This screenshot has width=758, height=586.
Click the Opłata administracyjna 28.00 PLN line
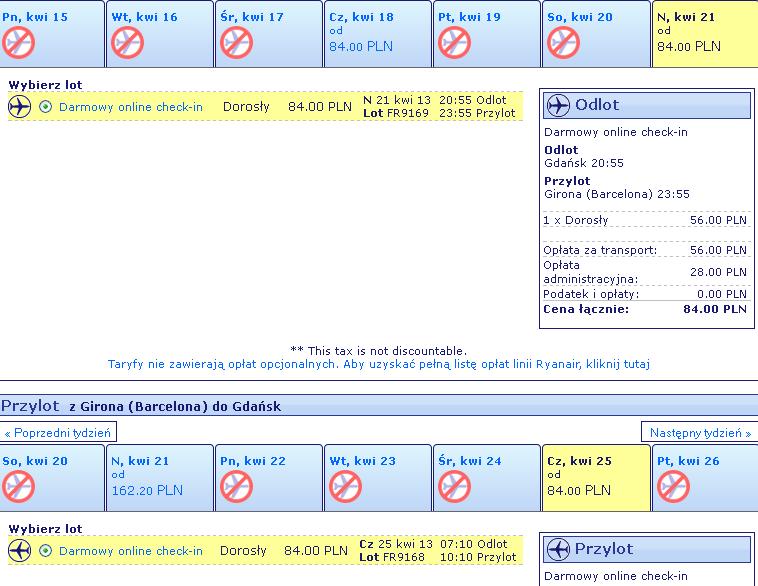tap(645, 272)
